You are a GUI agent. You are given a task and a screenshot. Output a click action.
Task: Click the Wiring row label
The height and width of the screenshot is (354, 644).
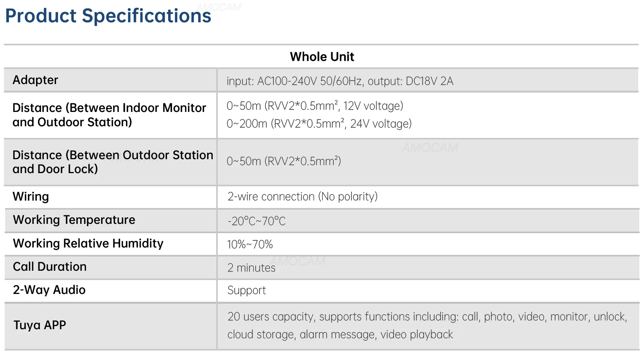(31, 197)
